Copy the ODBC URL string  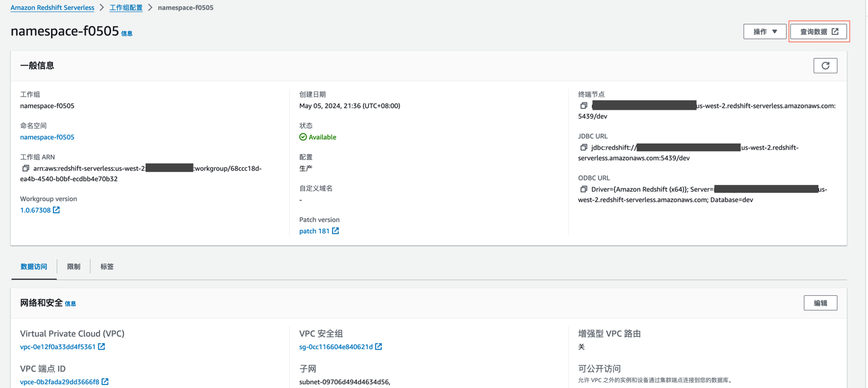[583, 189]
